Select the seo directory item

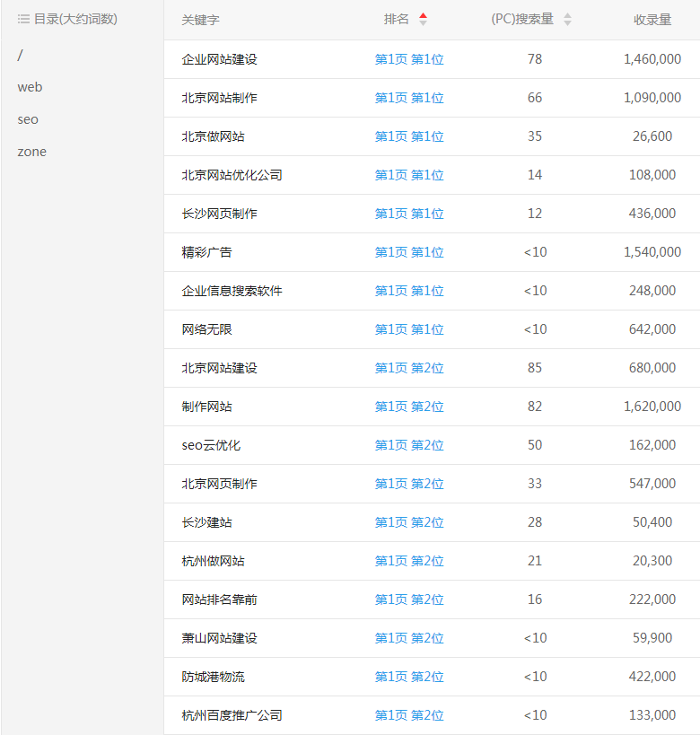tap(28, 119)
